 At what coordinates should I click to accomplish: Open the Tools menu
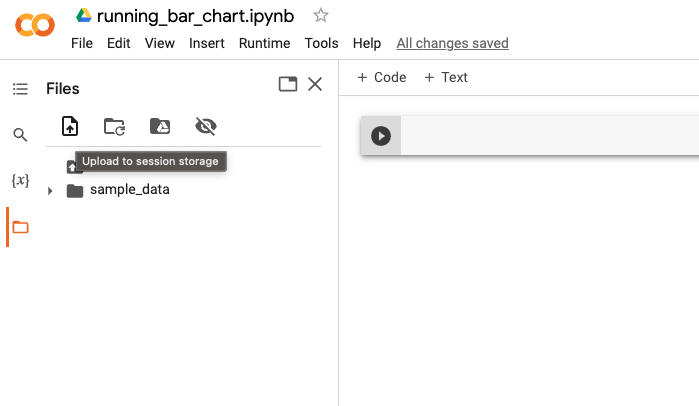(321, 43)
